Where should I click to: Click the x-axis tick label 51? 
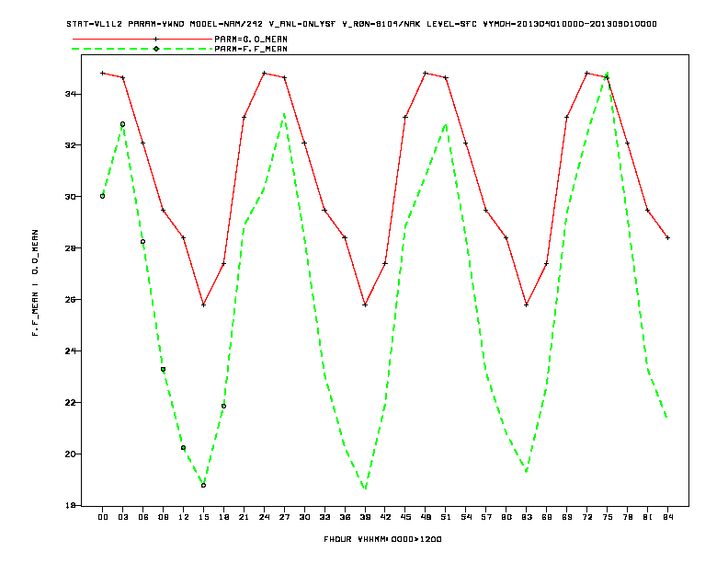pyautogui.click(x=446, y=517)
